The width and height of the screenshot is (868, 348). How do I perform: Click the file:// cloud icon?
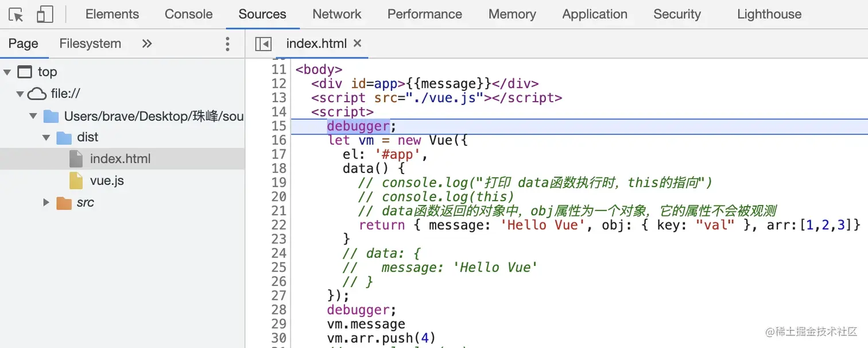(37, 94)
